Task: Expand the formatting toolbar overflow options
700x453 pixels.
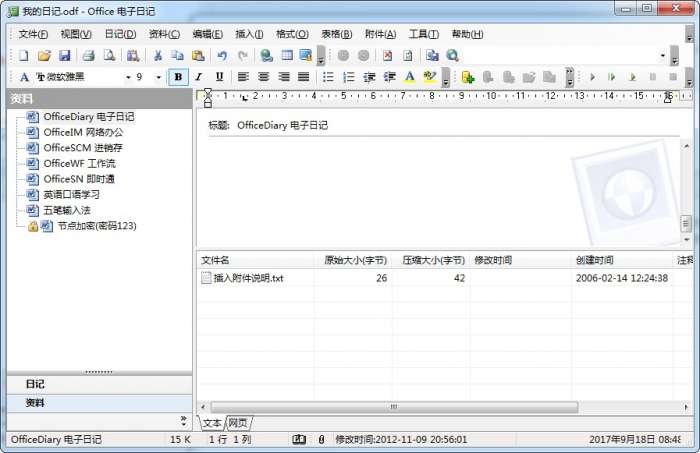Action: point(445,77)
